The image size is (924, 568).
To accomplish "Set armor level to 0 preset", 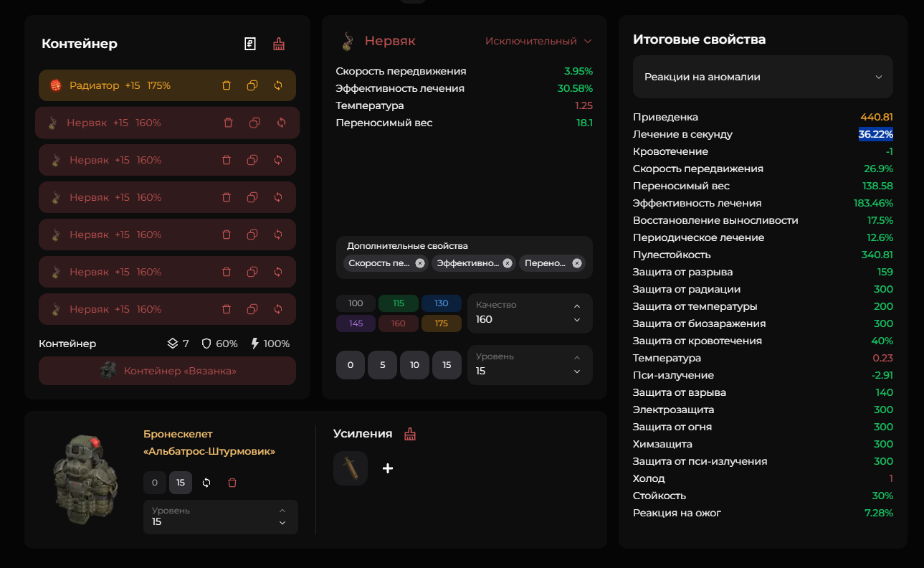I will pyautogui.click(x=155, y=483).
